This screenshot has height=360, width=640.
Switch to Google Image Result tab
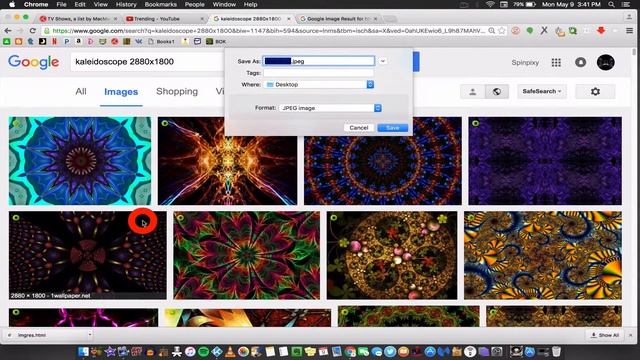(338, 19)
